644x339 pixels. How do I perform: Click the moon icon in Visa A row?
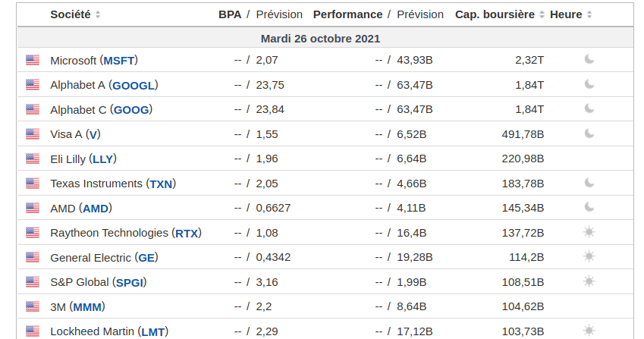tap(589, 133)
